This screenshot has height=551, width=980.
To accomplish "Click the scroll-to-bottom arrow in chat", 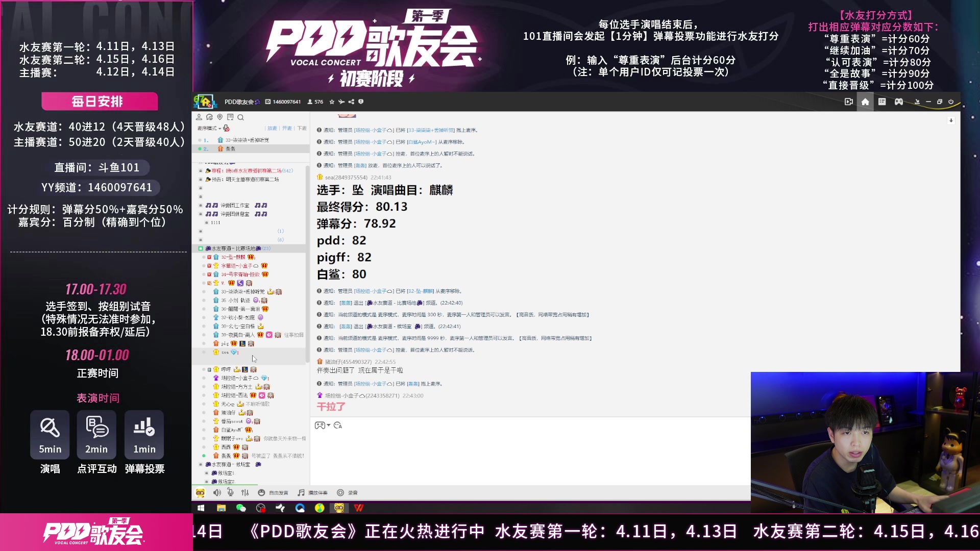I will coord(951,121).
